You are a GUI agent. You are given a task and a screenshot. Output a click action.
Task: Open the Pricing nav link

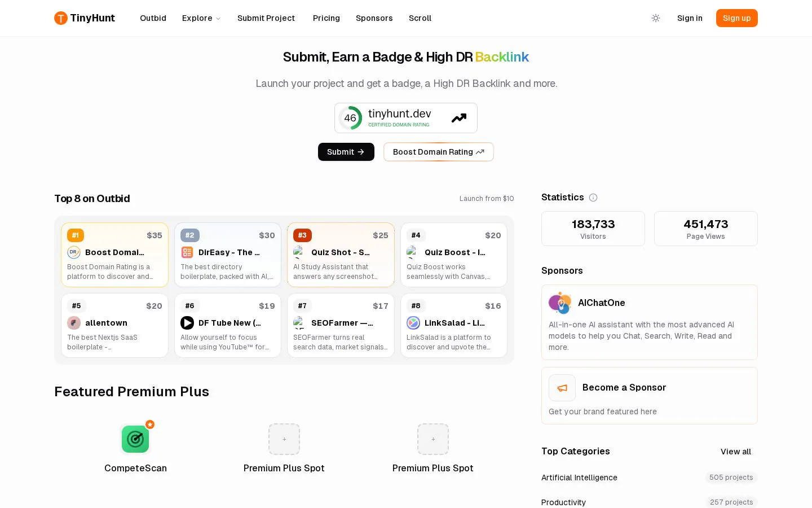326,18
